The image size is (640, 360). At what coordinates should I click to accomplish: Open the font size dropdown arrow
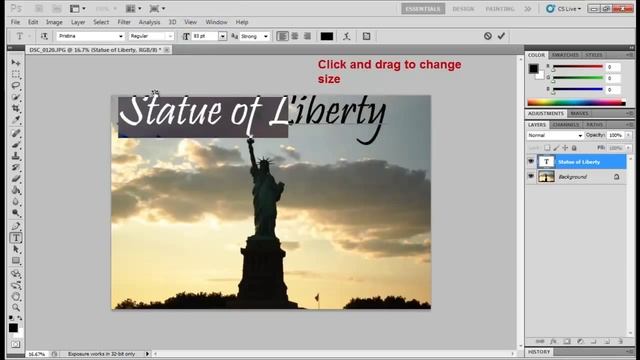tap(222, 36)
